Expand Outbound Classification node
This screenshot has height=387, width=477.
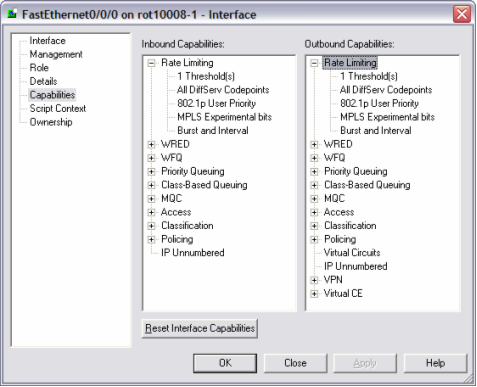point(314,226)
